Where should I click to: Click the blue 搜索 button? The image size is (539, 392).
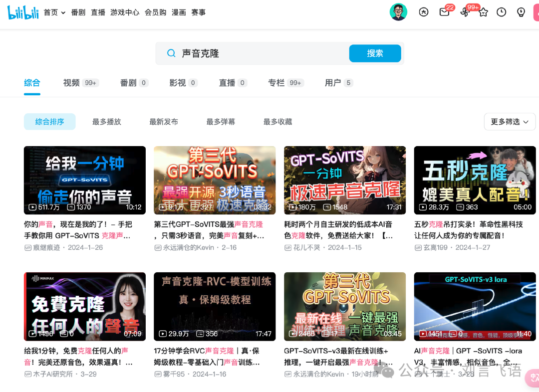pyautogui.click(x=375, y=53)
